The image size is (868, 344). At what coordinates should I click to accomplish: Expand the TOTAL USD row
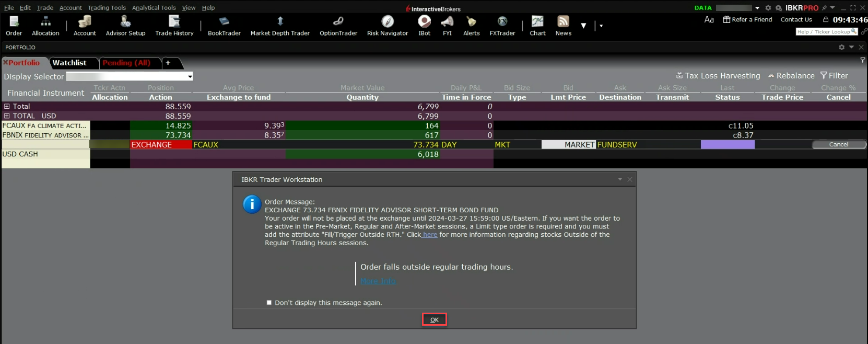tap(7, 116)
